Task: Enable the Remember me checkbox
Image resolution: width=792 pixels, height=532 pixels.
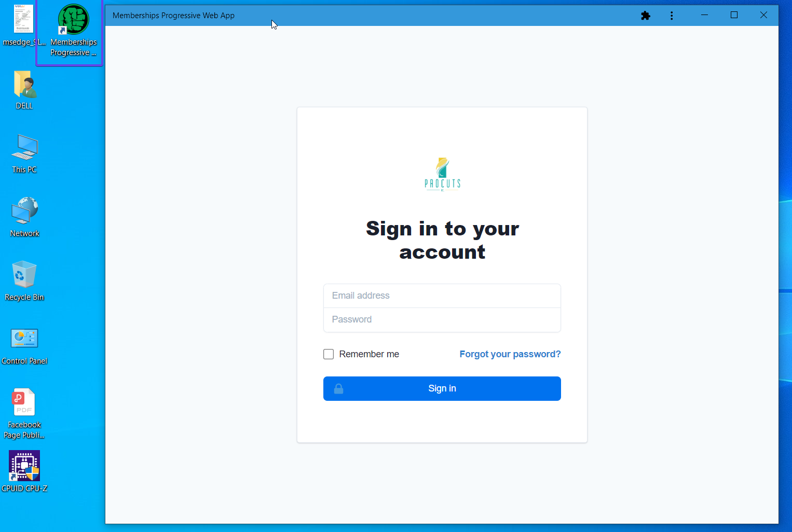Action: coord(329,354)
